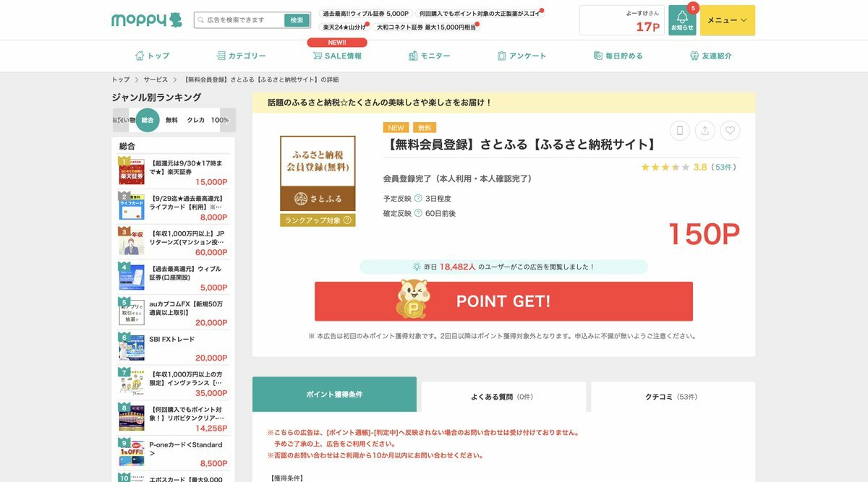Select the クレカ ranking filter
The height and width of the screenshot is (482, 868).
tap(196, 120)
